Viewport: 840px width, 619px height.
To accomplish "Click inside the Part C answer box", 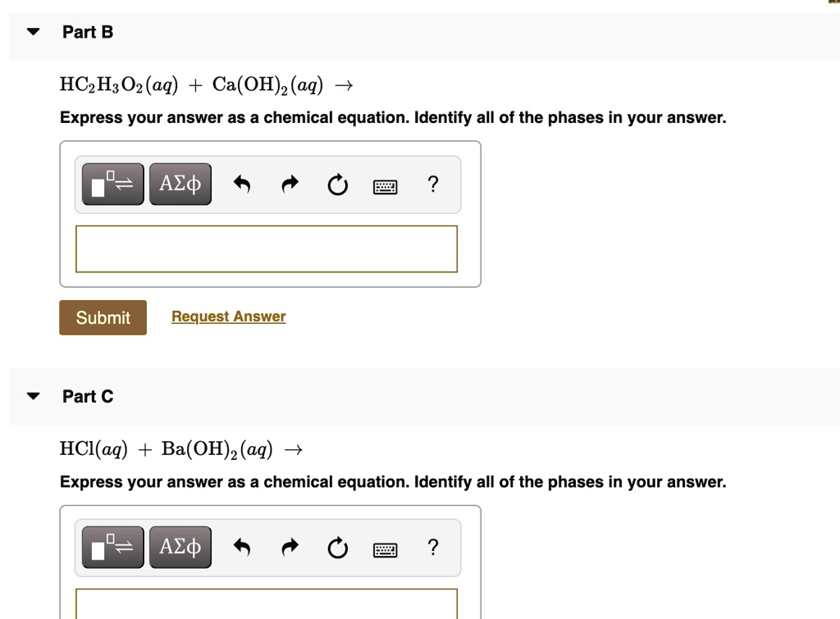I will pyautogui.click(x=266, y=607).
